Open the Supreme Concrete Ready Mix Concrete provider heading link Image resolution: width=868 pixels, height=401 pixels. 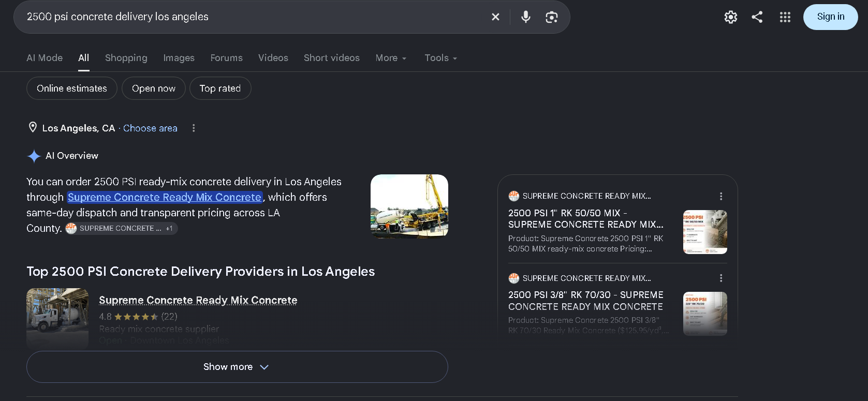[198, 300]
